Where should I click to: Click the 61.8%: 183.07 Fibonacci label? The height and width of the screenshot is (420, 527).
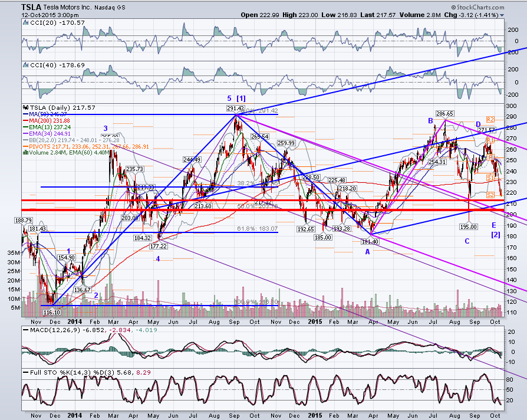click(x=258, y=229)
